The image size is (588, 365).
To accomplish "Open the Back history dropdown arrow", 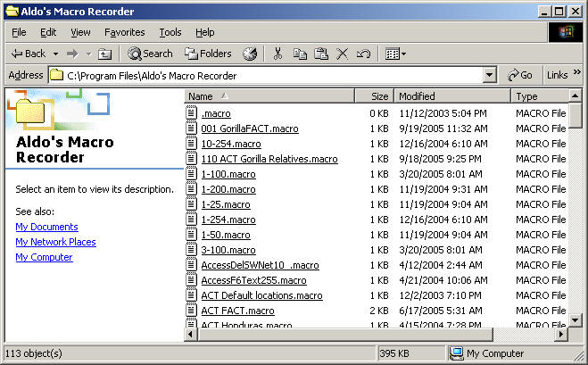I will click(55, 54).
